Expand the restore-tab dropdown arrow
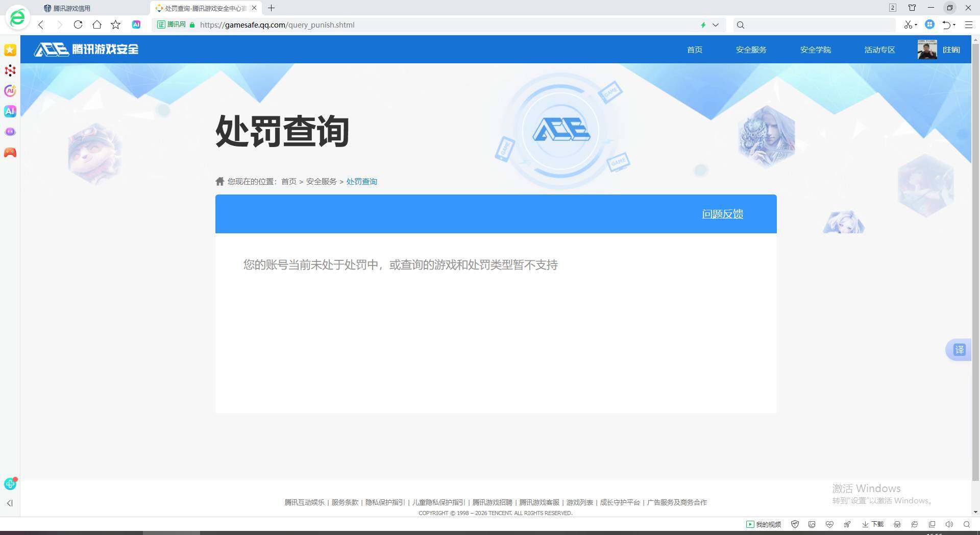Screen dimensions: 980x535 click(954, 25)
